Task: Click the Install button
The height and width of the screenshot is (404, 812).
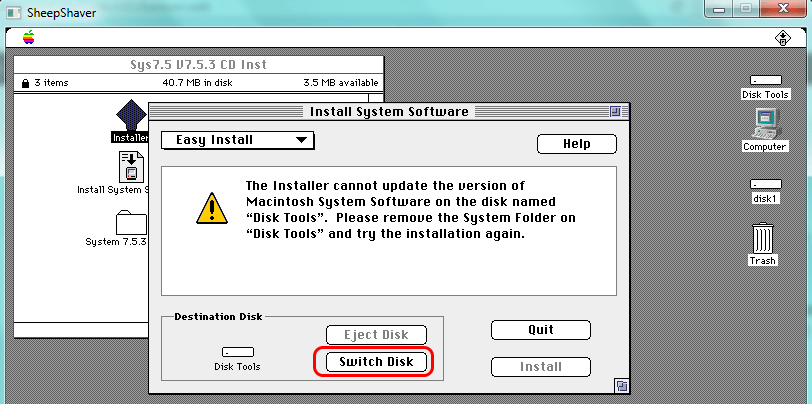Action: 541,367
